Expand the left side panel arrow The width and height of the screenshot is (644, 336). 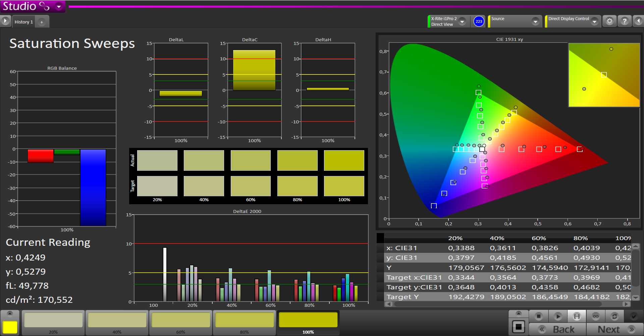tap(5, 21)
